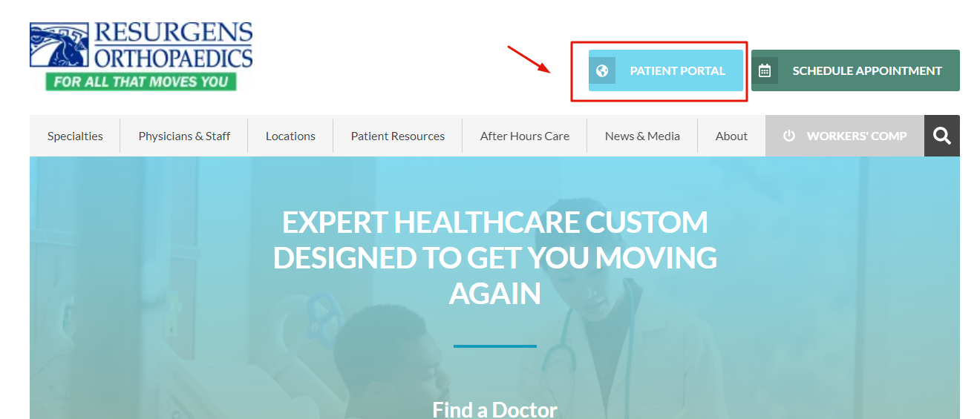The width and height of the screenshot is (980, 419).
Task: Expand the Patient Resources menu
Action: tap(398, 136)
